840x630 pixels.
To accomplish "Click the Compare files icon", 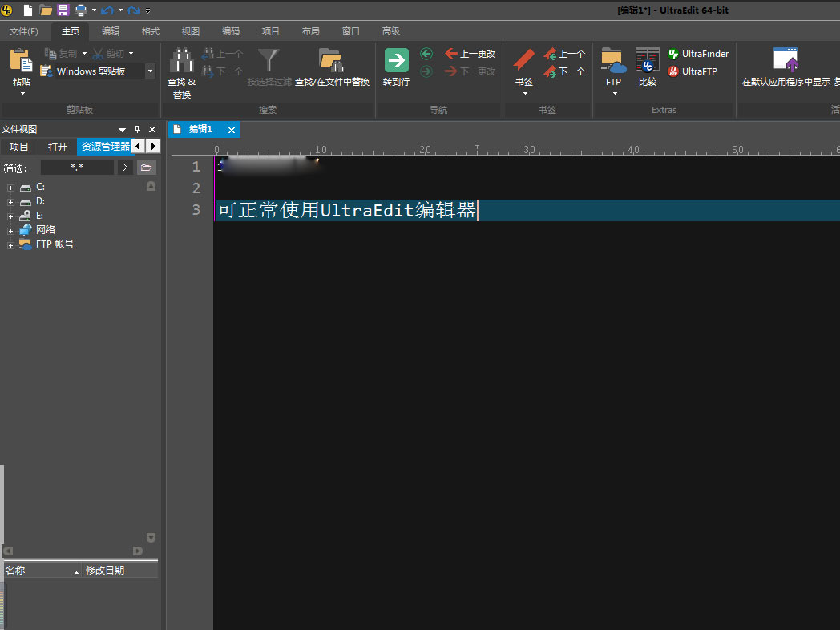I will pyautogui.click(x=647, y=61).
